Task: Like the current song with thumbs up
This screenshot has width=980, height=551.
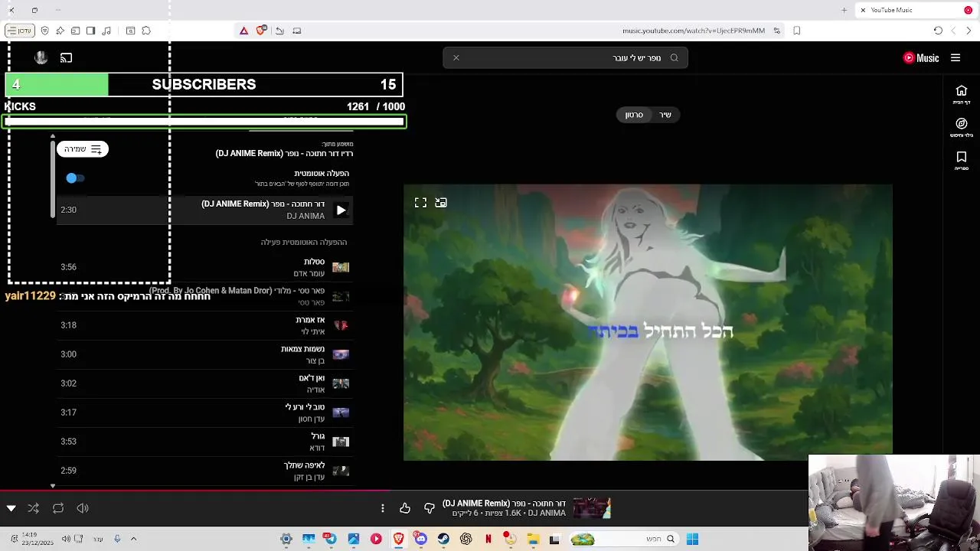Action: pos(405,508)
